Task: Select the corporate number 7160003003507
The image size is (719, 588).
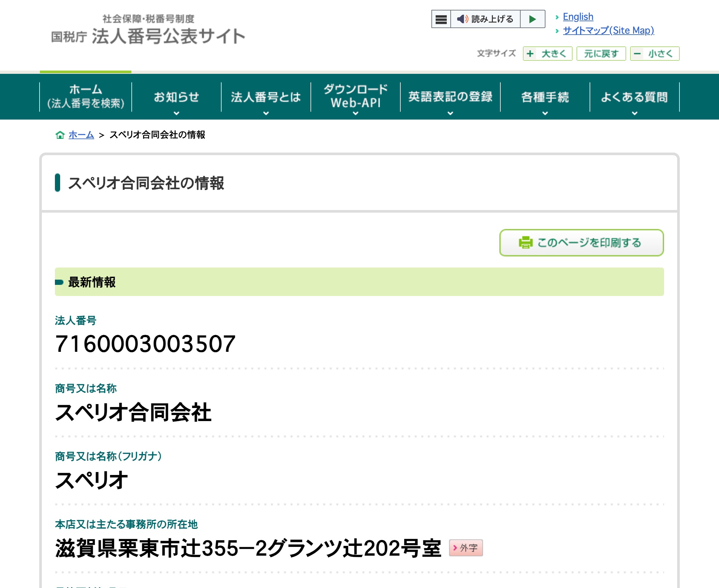Action: pos(145,344)
